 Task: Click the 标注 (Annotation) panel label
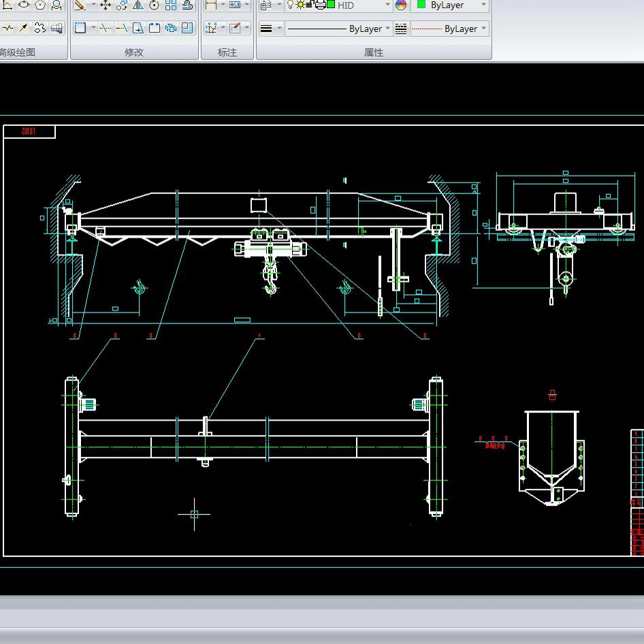(x=227, y=52)
